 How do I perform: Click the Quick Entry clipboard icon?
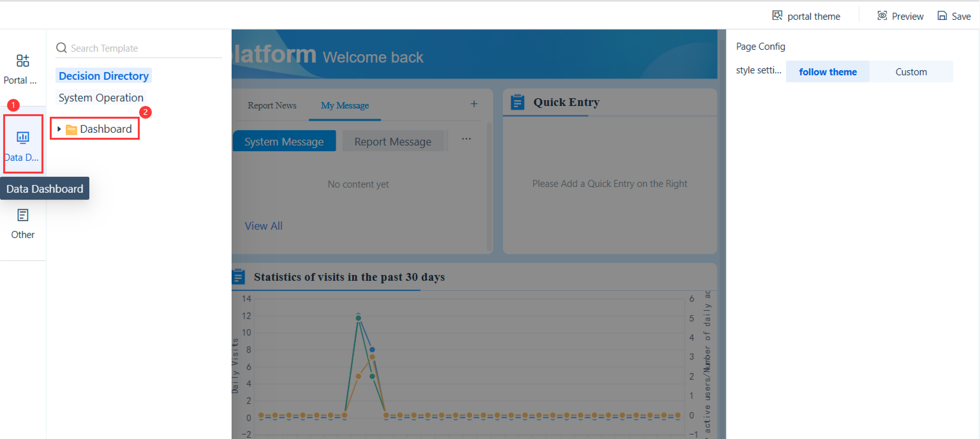click(x=517, y=102)
